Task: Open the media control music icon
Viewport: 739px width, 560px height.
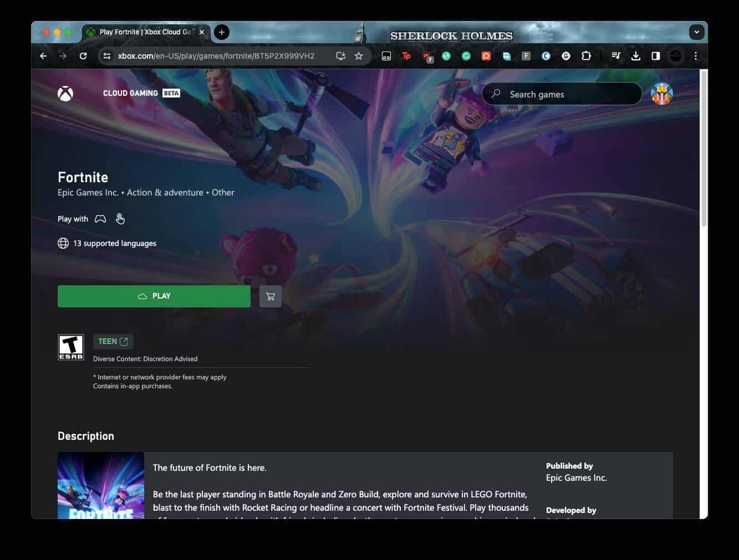Action: [x=616, y=56]
